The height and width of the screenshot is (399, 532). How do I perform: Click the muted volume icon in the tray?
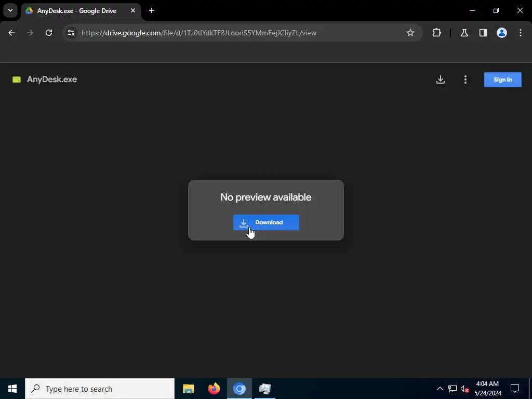coord(464,389)
